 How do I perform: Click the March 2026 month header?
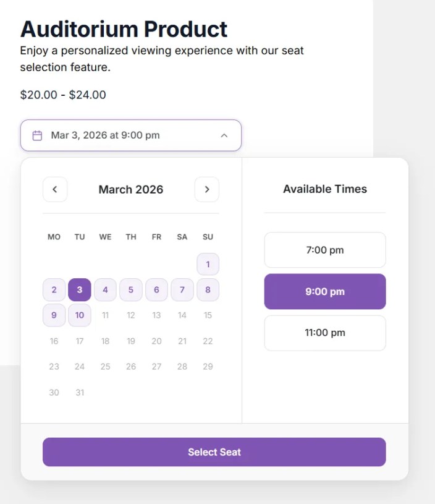coord(130,189)
